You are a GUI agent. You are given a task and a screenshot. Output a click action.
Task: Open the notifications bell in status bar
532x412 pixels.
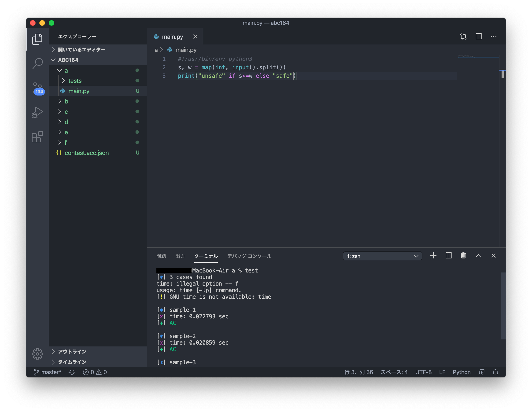[495, 372]
